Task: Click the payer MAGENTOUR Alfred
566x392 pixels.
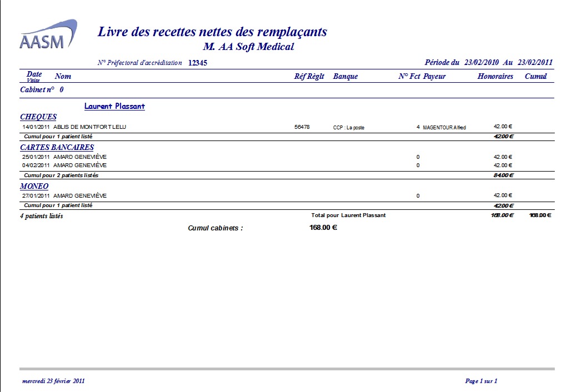Action: tap(444, 127)
